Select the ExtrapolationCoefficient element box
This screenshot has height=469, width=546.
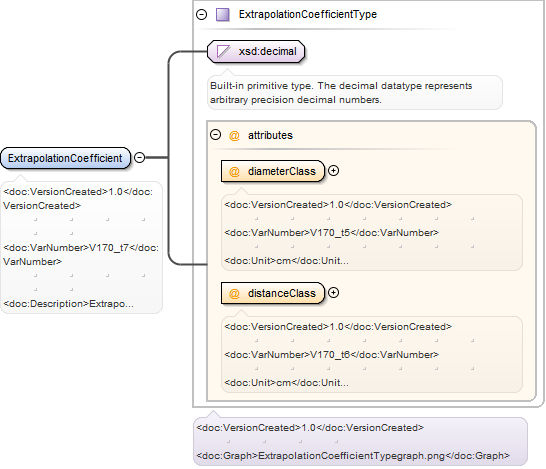point(65,158)
